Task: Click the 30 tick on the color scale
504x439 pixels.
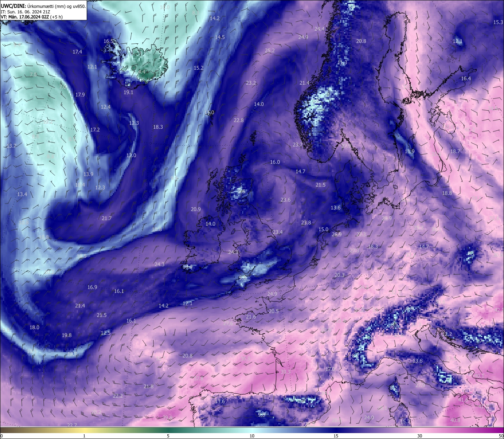Action: (420, 436)
